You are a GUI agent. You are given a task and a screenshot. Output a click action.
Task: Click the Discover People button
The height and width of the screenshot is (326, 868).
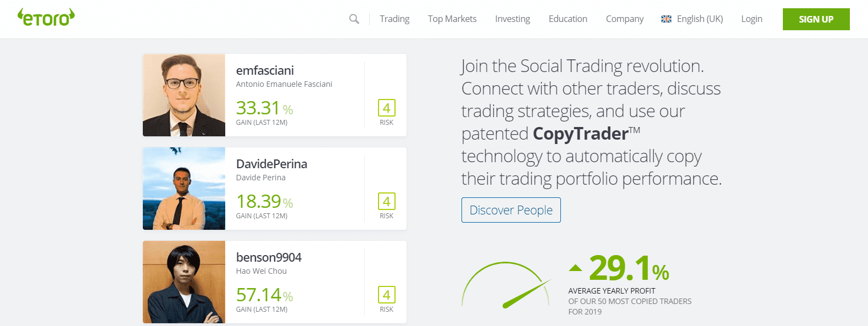click(x=511, y=210)
